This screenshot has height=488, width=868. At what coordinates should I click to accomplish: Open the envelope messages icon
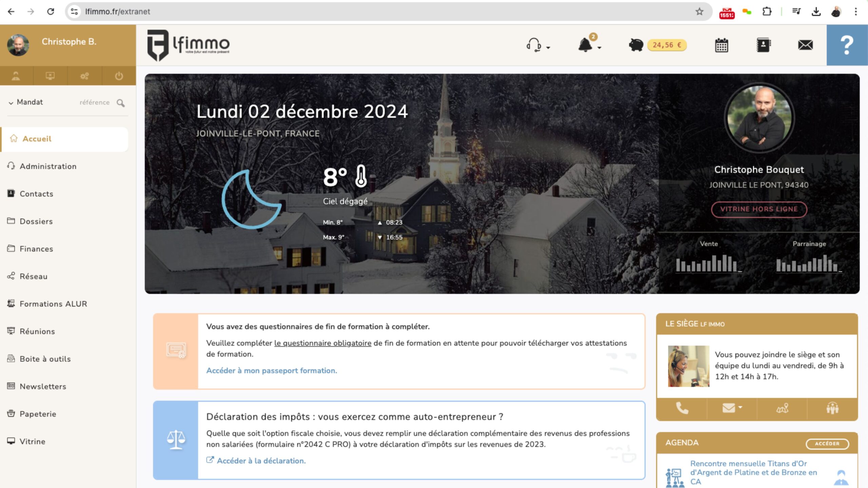point(805,45)
